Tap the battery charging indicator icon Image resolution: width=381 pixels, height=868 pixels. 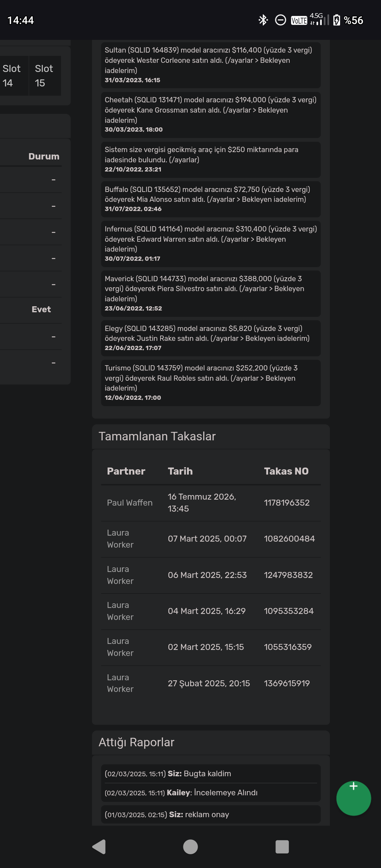click(337, 20)
